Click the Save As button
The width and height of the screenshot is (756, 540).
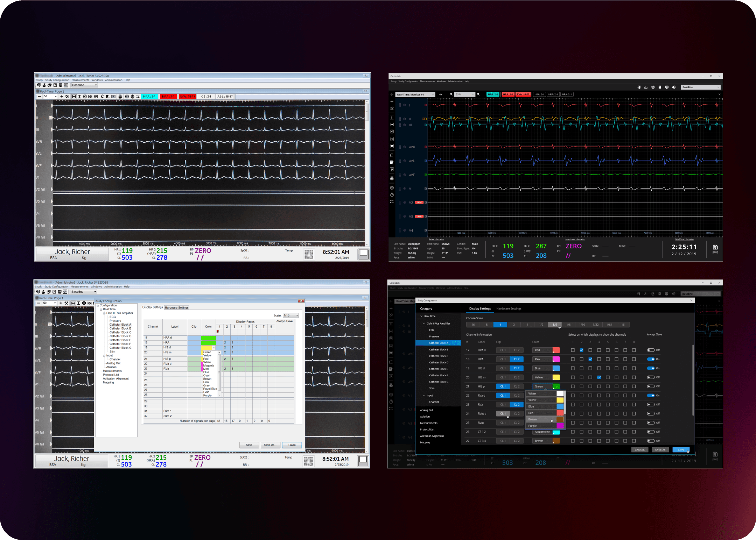[660, 450]
